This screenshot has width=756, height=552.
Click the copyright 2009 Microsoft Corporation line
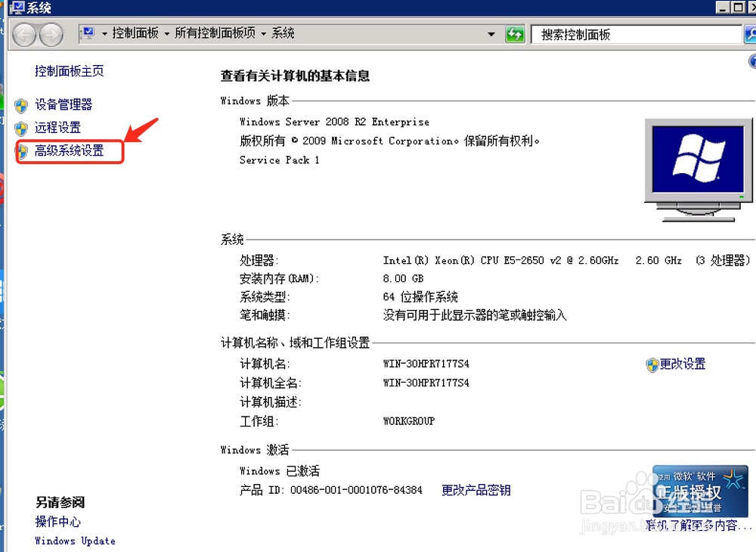(x=389, y=141)
